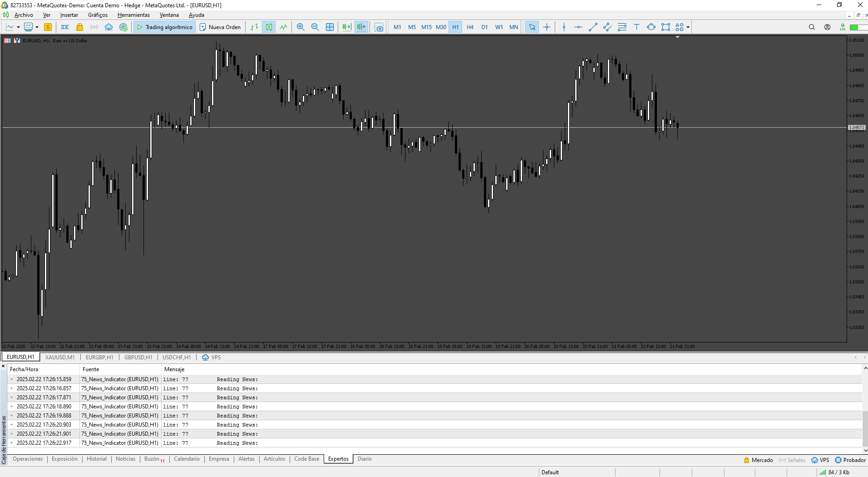868x477 pixels.
Task: Toggle the cursor arrow selection mode
Action: click(x=532, y=27)
